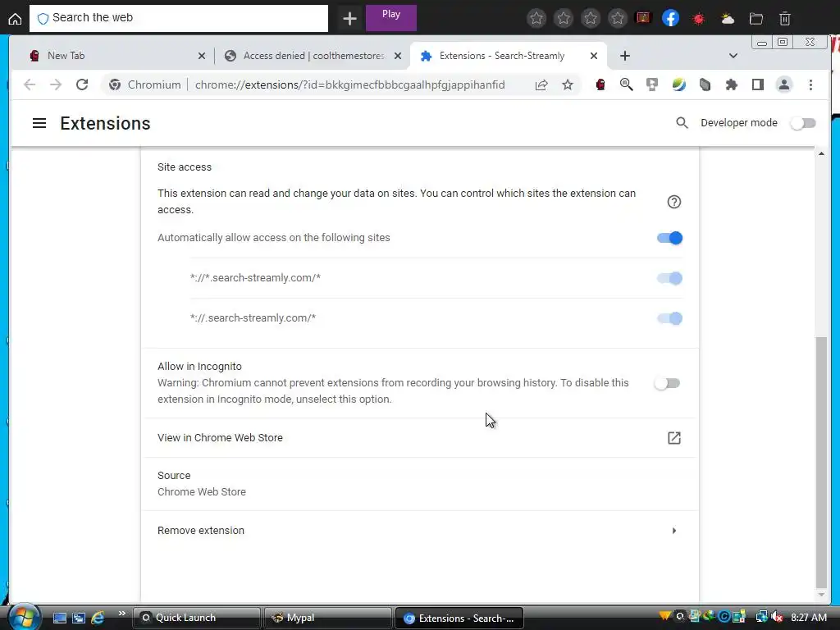The image size is (840, 630).
Task: Add a new tab with the top bar plus button
Action: point(349,19)
